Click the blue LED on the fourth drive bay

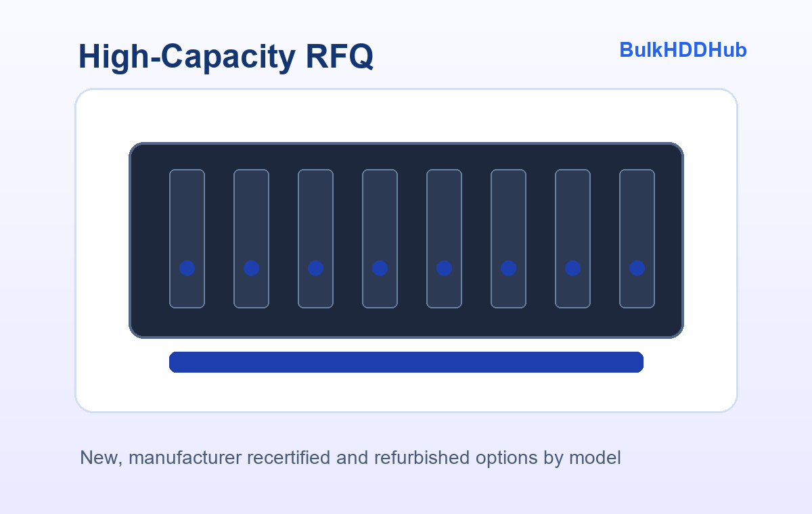pyautogui.click(x=380, y=268)
